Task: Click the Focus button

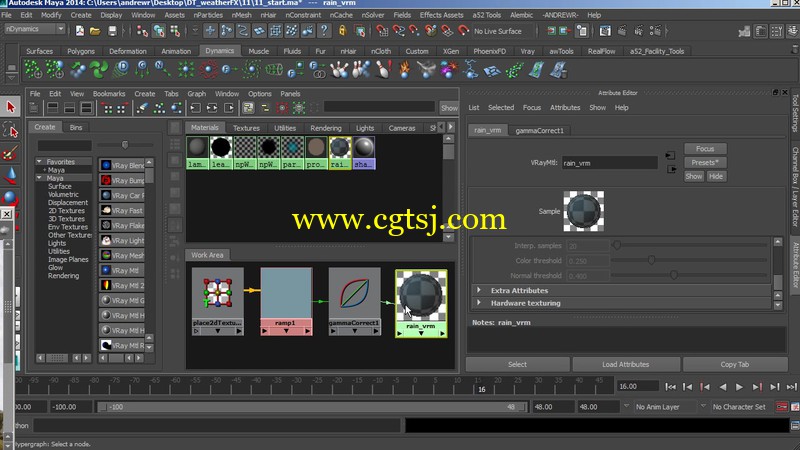Action: click(x=705, y=149)
